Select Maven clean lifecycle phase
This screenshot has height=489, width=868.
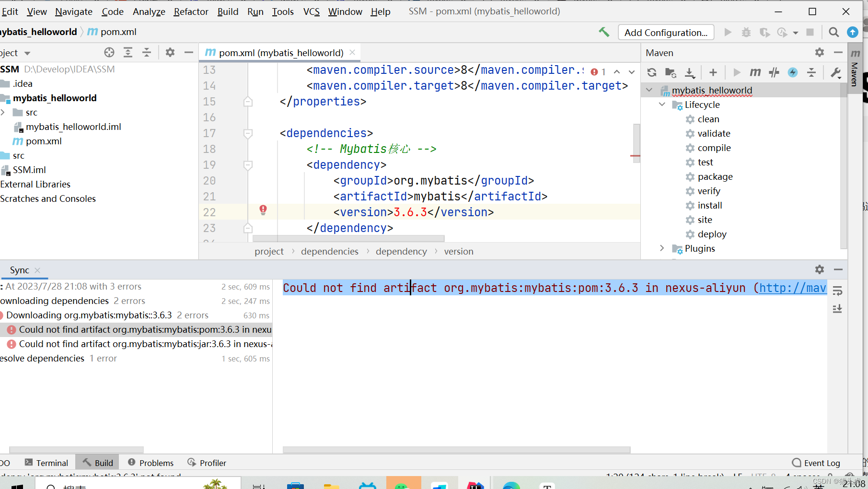pyautogui.click(x=708, y=119)
